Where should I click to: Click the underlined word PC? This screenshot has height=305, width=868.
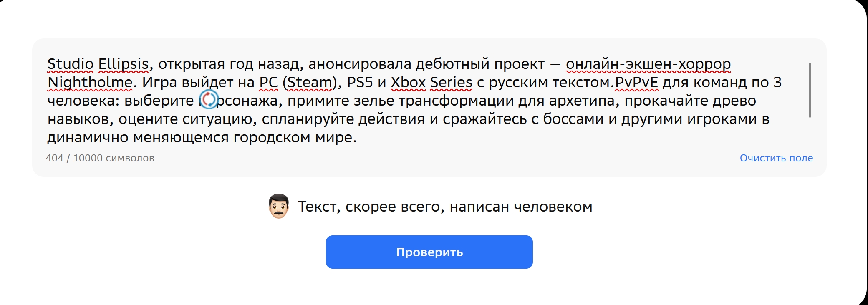tap(268, 82)
